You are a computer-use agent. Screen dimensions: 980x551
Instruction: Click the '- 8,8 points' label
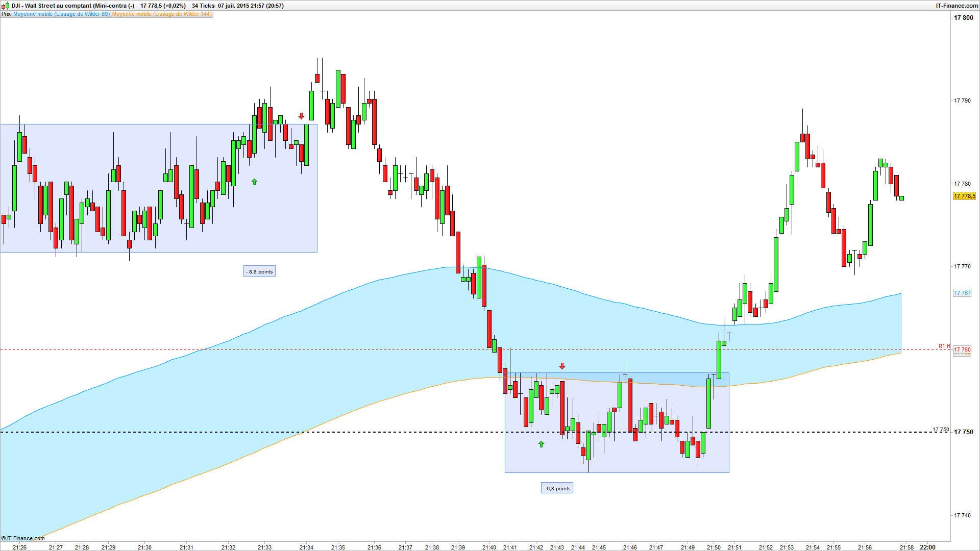click(259, 271)
